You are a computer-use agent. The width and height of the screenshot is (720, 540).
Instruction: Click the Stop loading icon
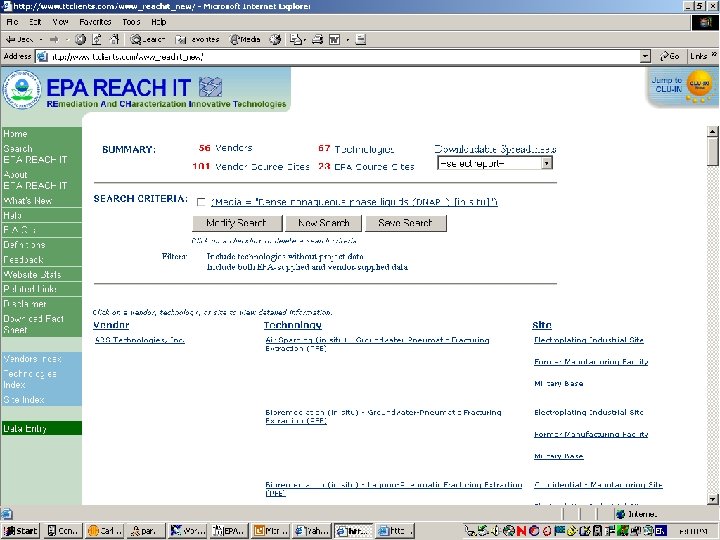tap(80, 39)
